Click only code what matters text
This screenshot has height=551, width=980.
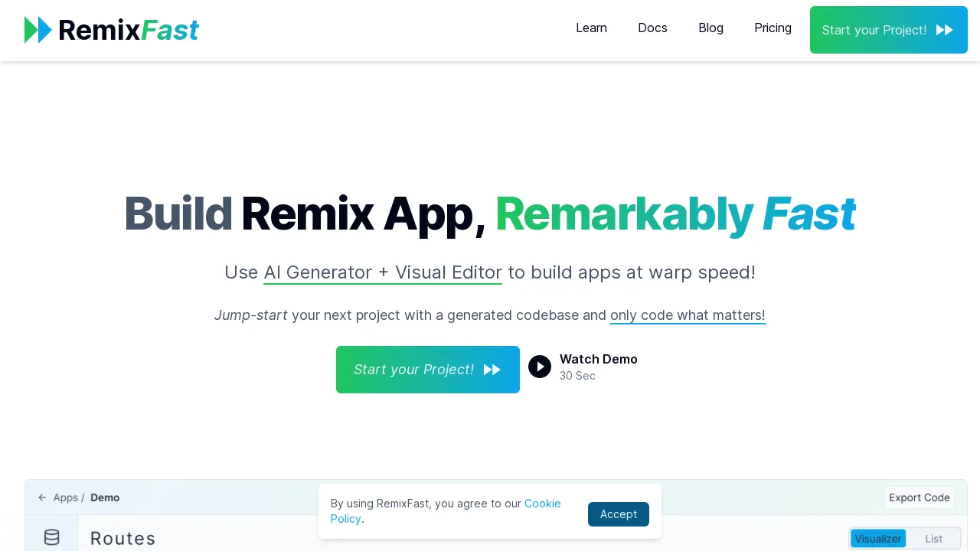(688, 315)
